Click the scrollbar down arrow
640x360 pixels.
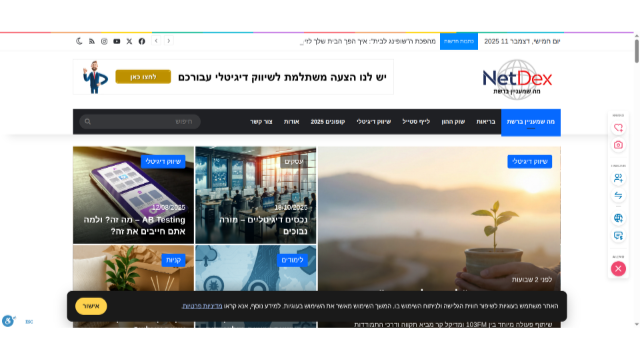pyautogui.click(x=637, y=324)
